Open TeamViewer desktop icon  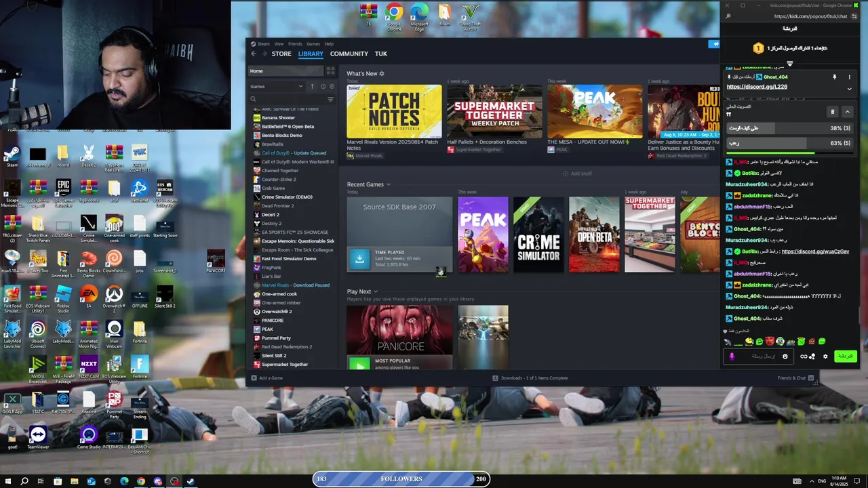coord(38,438)
